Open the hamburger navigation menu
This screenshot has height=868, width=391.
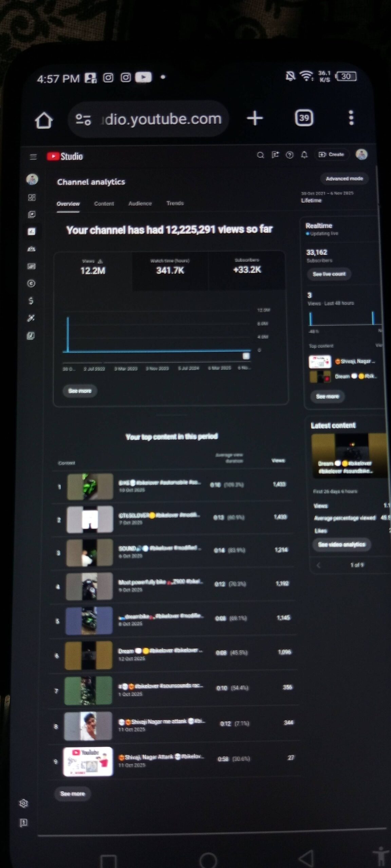pyautogui.click(x=33, y=157)
